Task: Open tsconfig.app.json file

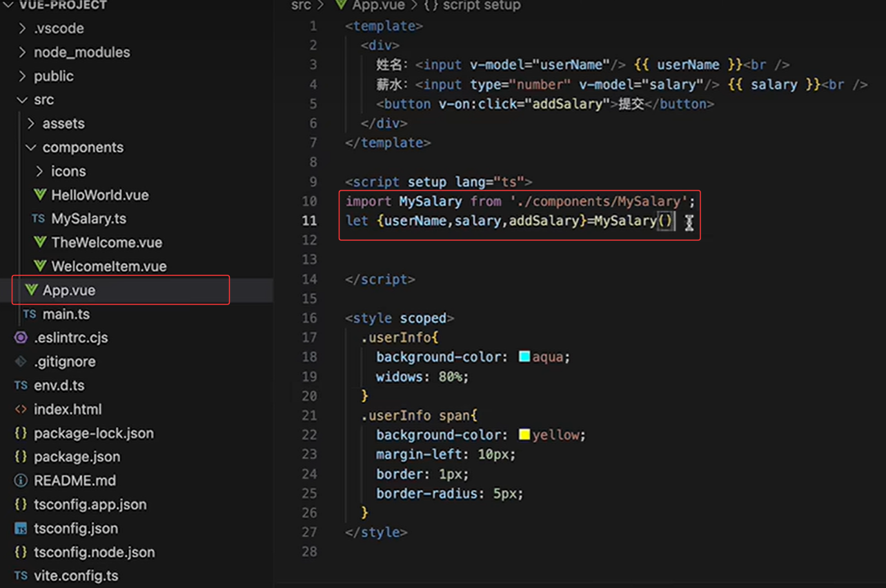Action: coord(90,504)
